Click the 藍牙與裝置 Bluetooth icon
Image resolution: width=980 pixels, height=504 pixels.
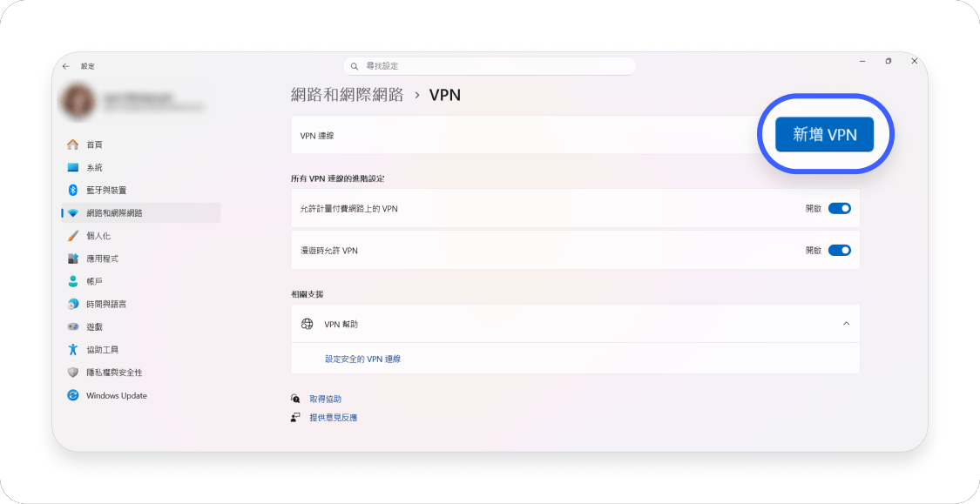pos(73,190)
